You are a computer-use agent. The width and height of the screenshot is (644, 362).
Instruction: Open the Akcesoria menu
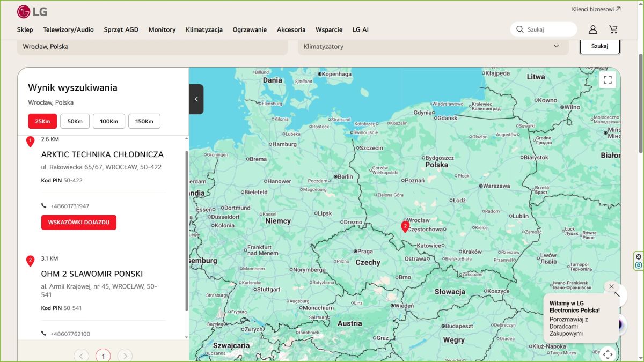(291, 29)
